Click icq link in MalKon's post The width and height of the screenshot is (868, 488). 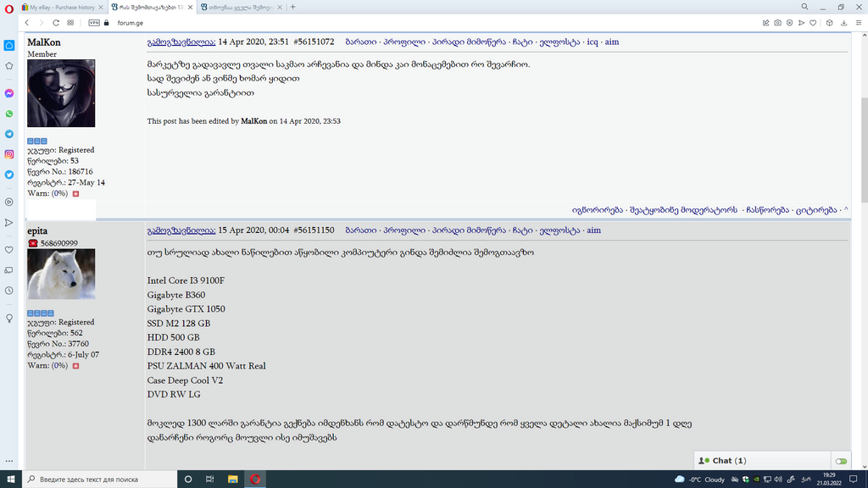click(593, 42)
